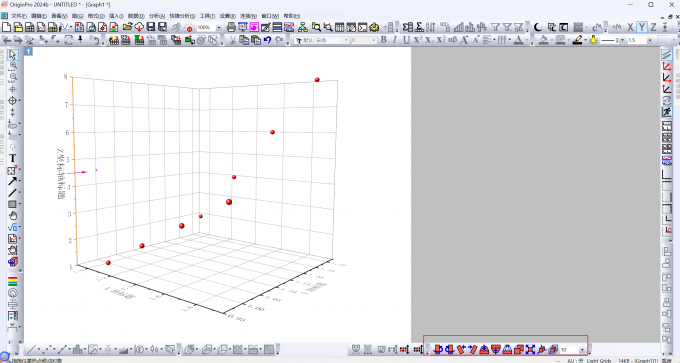
Task: Open the 工具 (Tools) menu
Action: click(207, 16)
